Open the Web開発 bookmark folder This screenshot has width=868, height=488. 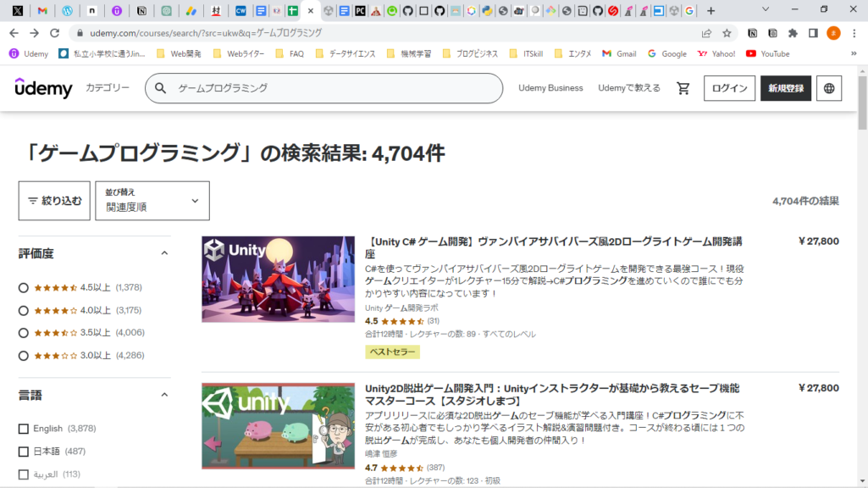(179, 53)
